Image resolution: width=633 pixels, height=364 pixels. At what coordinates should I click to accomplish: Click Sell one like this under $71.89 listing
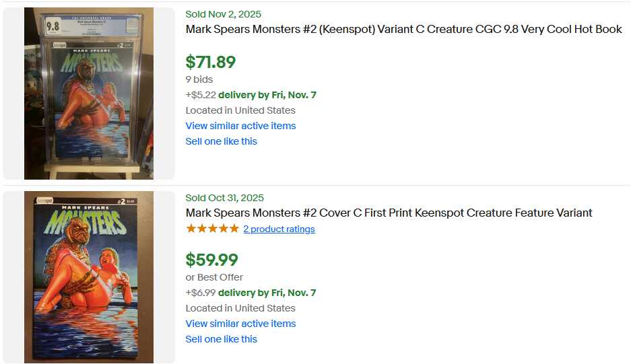click(221, 141)
